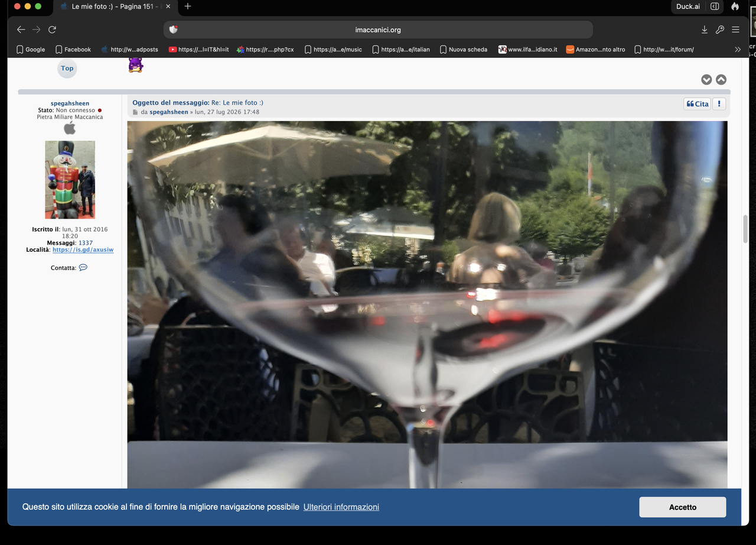Open the https://r....php?cx bookmark
Screen dimensions: 756x545
point(265,50)
